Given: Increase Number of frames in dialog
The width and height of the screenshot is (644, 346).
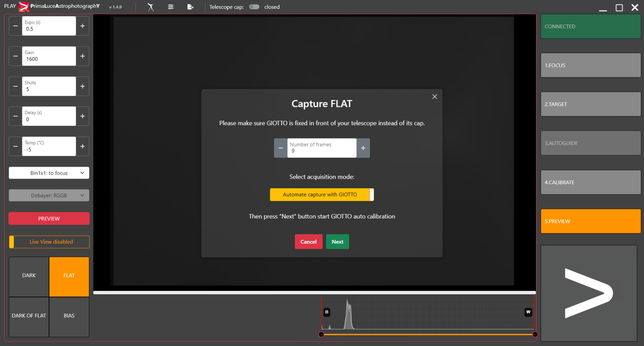Looking at the screenshot, I should click(x=363, y=148).
